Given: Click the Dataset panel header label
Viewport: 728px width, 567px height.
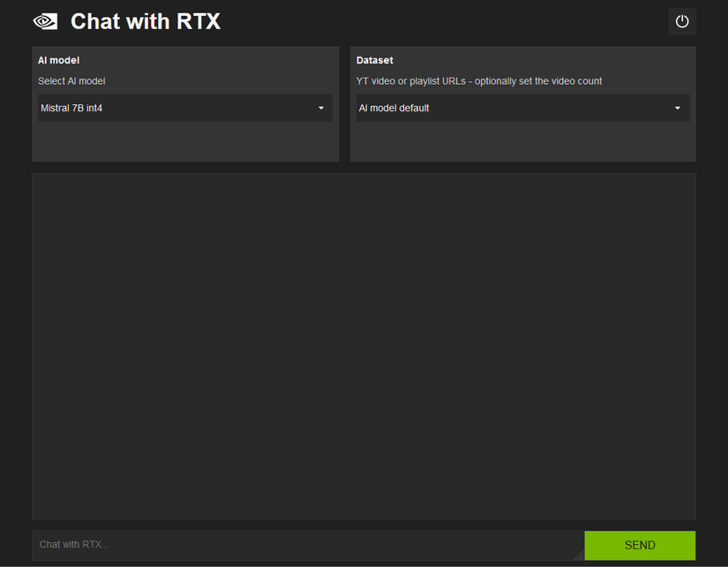Looking at the screenshot, I should click(x=374, y=60).
